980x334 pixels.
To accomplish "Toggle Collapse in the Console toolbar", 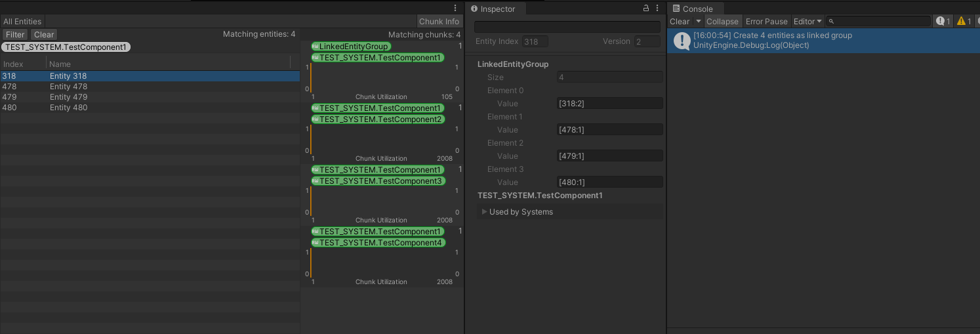I will (x=722, y=22).
